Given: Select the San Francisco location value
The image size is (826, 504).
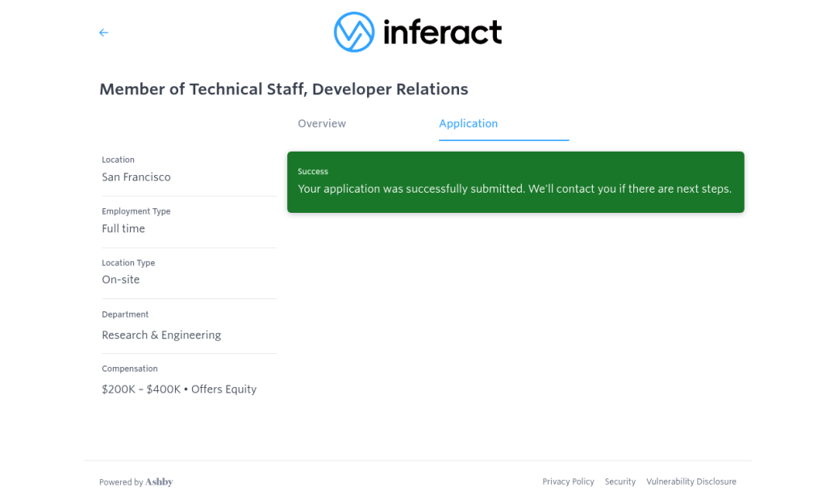Looking at the screenshot, I should click(x=136, y=177).
